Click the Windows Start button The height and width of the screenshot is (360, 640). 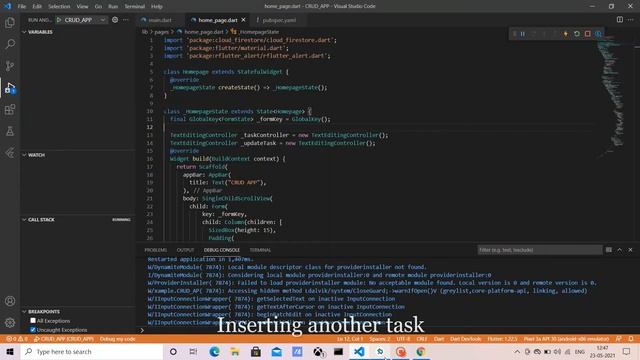coord(10,351)
